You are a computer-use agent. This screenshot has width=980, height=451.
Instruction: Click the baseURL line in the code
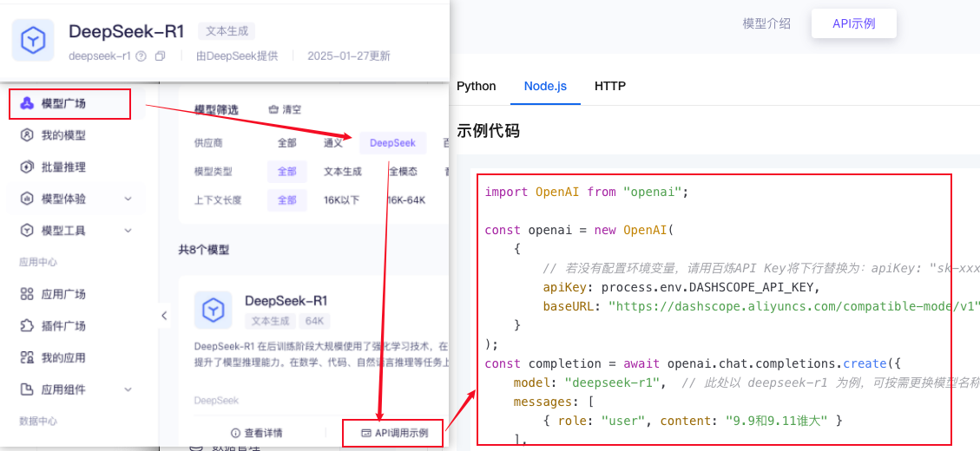pos(760,306)
